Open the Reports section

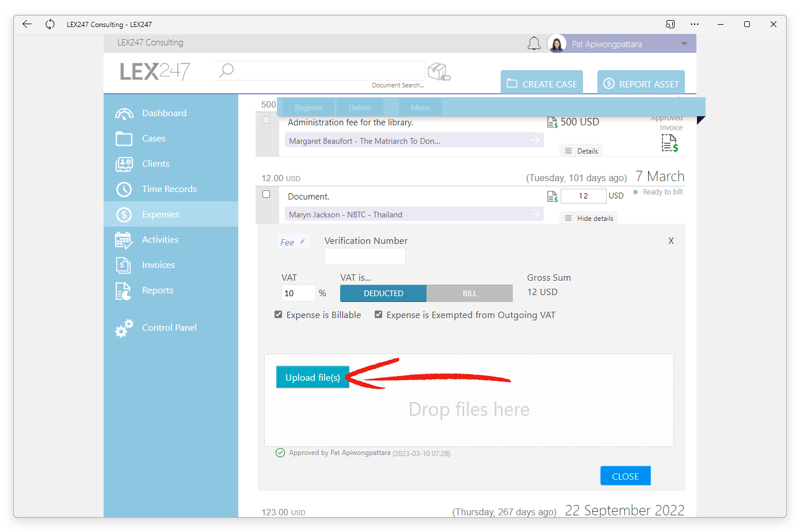click(171, 290)
